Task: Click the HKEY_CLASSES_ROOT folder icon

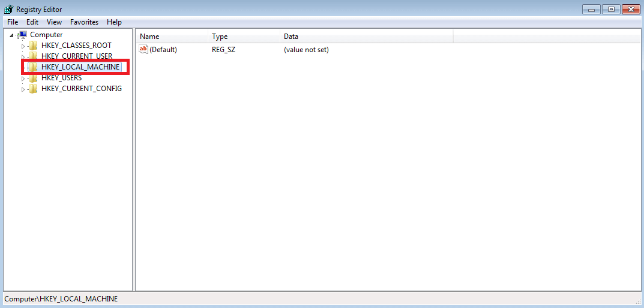Action: click(33, 46)
